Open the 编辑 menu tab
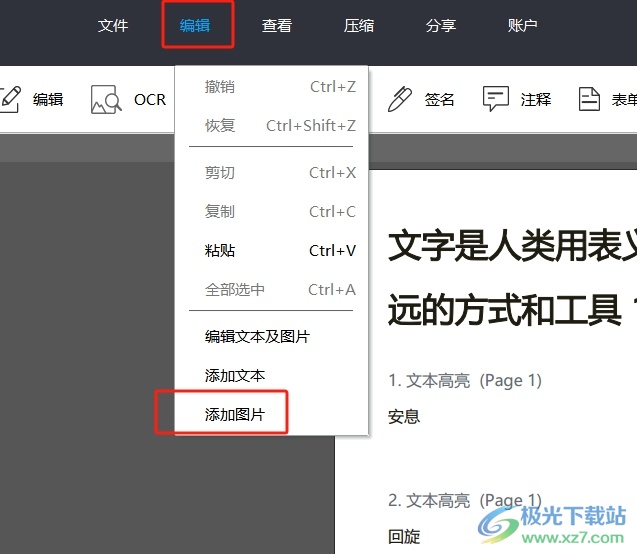The height and width of the screenshot is (554, 637). click(x=196, y=26)
